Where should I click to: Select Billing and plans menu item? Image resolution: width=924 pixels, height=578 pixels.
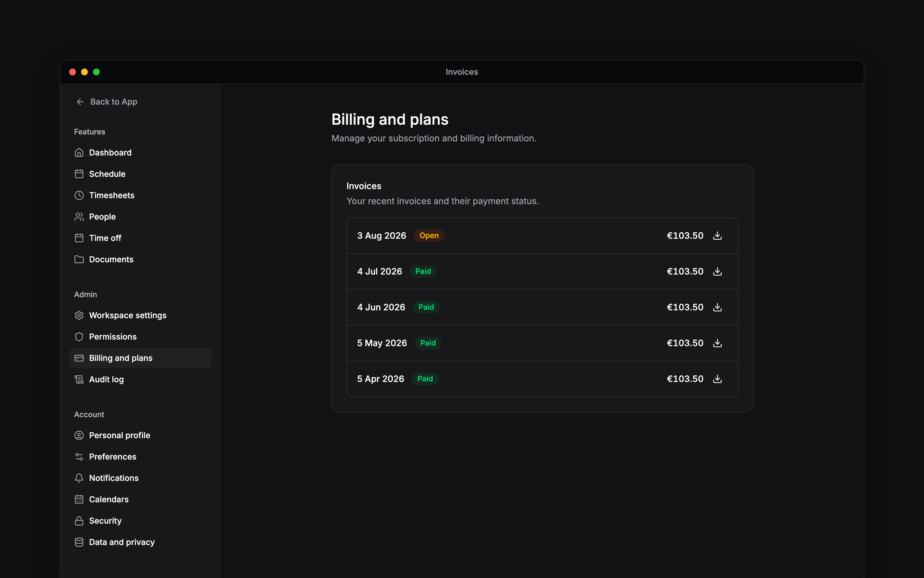tap(140, 358)
